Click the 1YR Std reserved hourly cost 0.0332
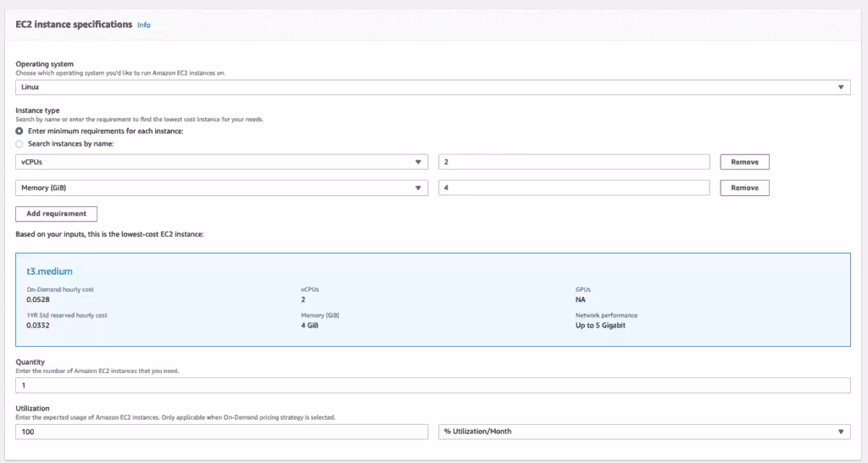The width and height of the screenshot is (868, 463). [38, 325]
